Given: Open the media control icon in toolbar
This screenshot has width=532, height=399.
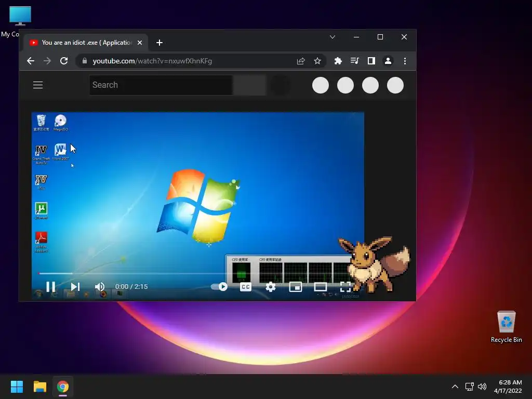Looking at the screenshot, I should point(354,61).
